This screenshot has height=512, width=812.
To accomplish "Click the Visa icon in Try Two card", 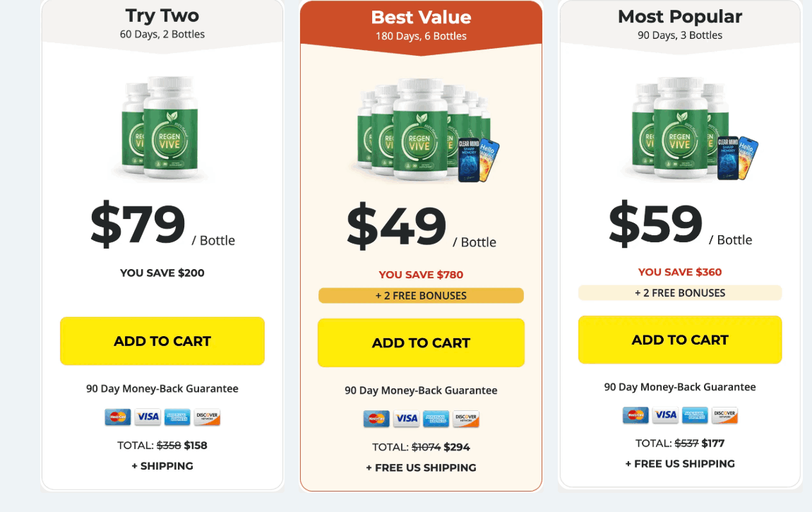I will click(148, 417).
